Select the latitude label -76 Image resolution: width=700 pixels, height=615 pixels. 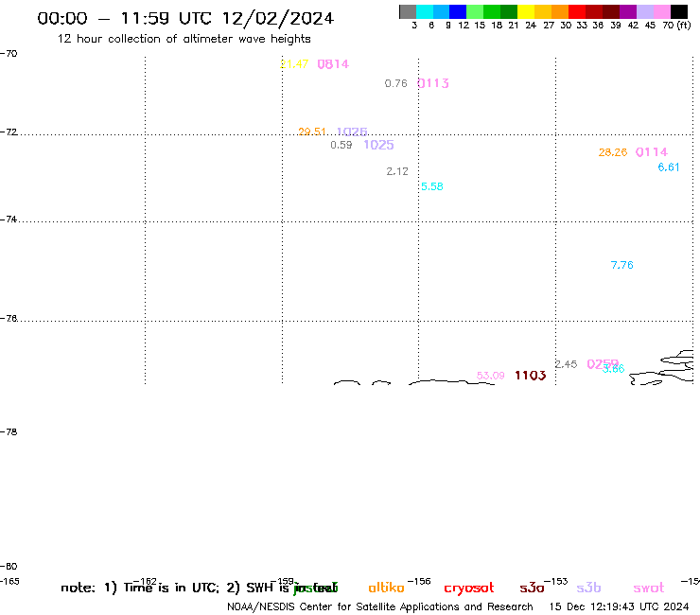9,319
